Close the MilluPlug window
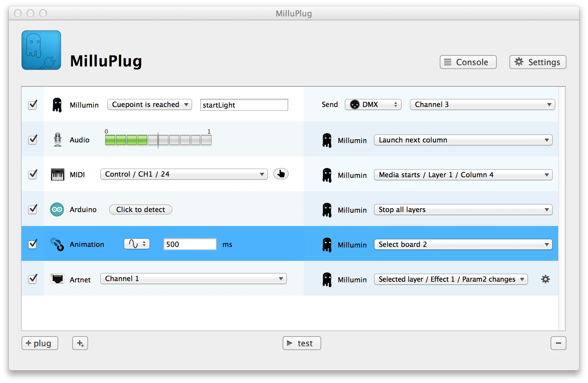 coord(18,13)
